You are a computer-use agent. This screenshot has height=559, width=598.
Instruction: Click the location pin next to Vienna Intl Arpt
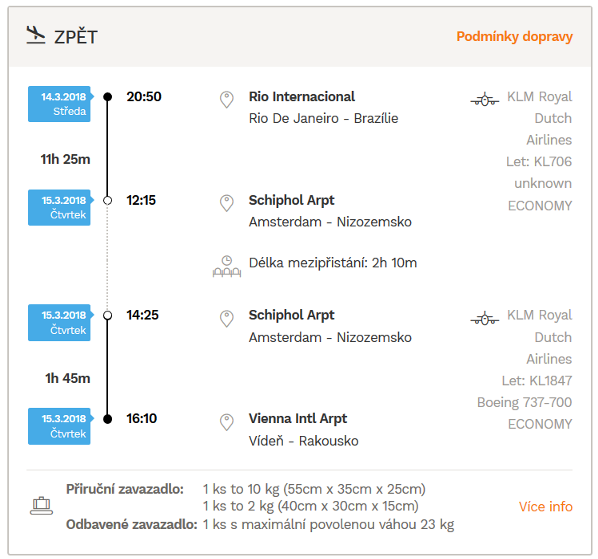point(227,422)
